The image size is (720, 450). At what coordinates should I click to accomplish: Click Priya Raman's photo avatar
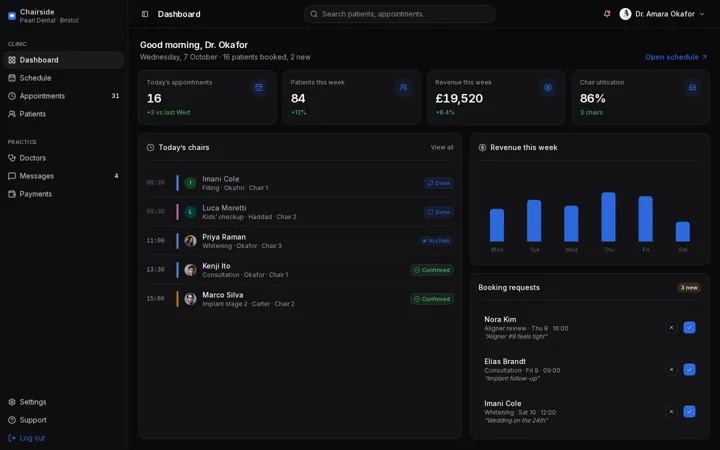point(190,241)
